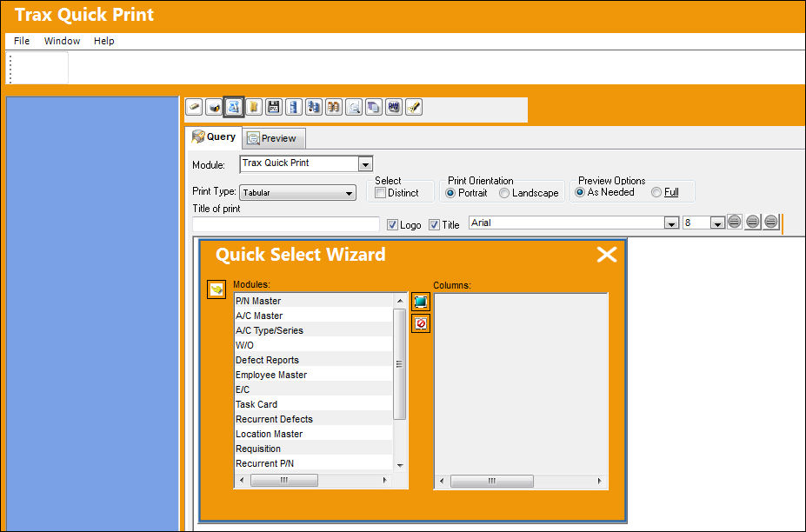Select Employee Master module
This screenshot has height=532, width=806.
coord(314,375)
